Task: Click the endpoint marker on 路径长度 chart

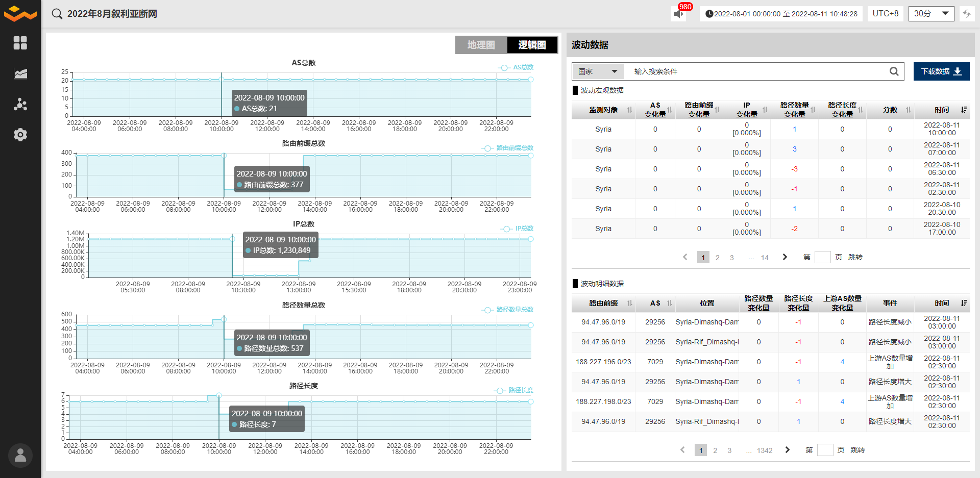Action: 531,401
